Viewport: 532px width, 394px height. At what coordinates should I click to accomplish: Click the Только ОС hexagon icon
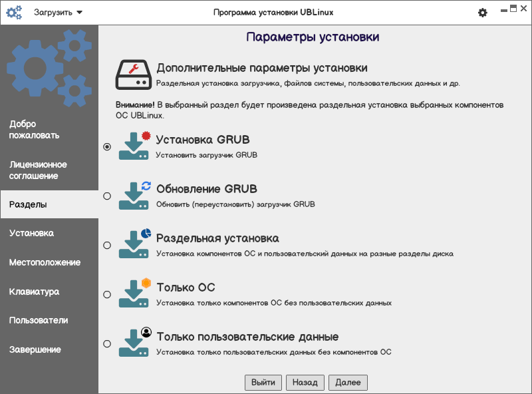pos(146,283)
